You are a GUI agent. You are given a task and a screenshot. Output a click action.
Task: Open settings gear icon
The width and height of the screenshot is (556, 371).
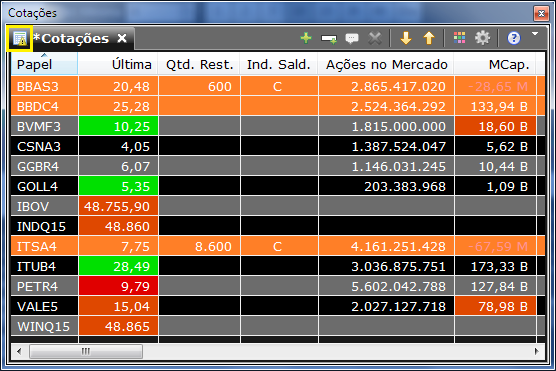(482, 38)
